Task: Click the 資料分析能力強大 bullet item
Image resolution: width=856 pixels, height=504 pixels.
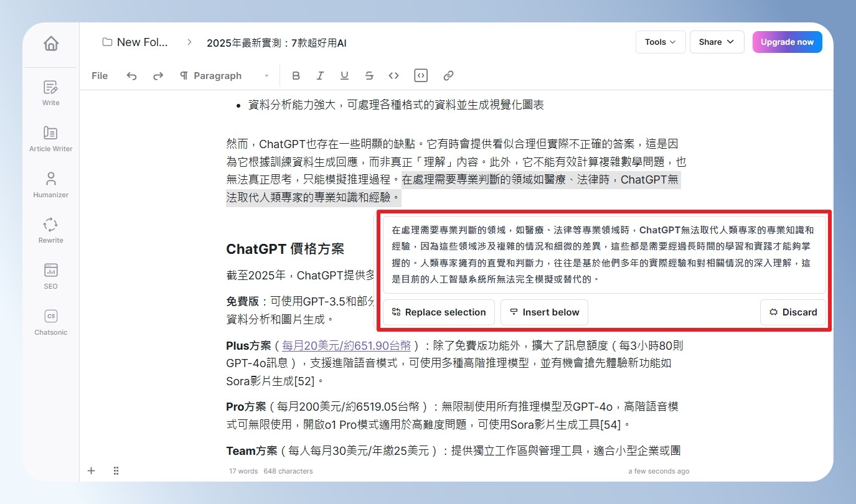Action: 396,105
